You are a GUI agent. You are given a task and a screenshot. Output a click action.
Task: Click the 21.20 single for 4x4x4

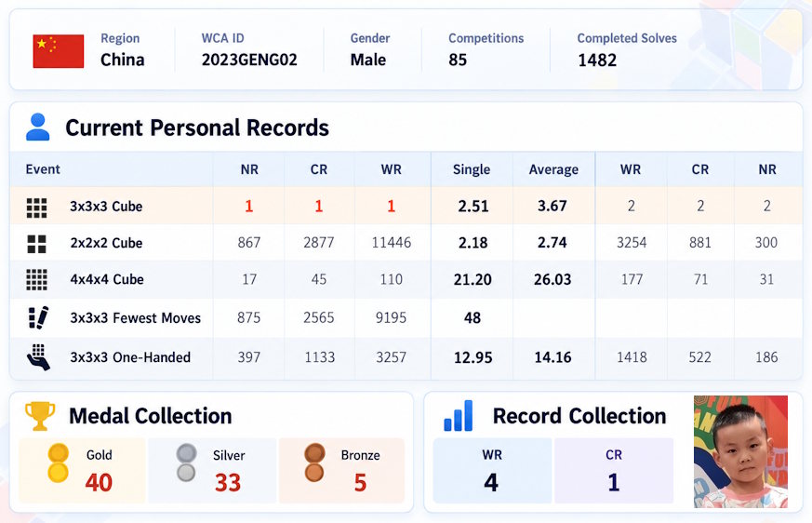click(x=473, y=279)
